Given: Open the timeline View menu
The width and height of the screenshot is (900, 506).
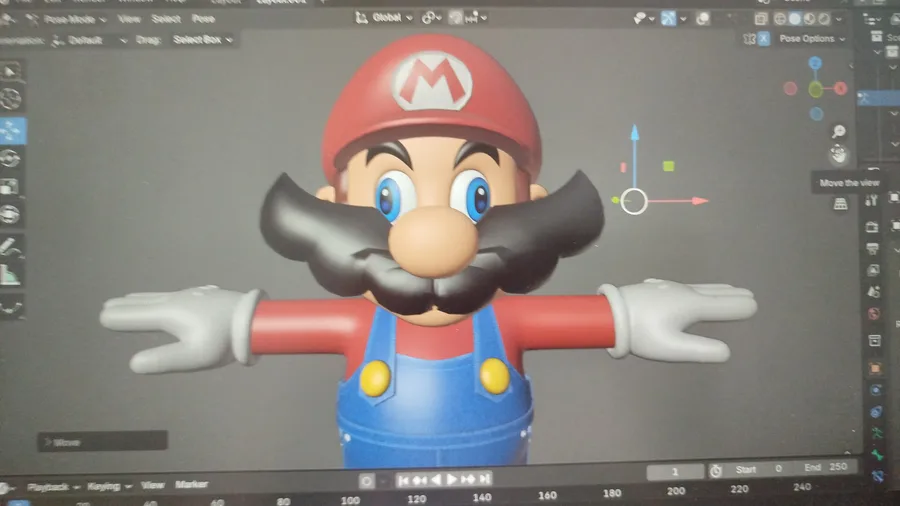Looking at the screenshot, I should [152, 485].
